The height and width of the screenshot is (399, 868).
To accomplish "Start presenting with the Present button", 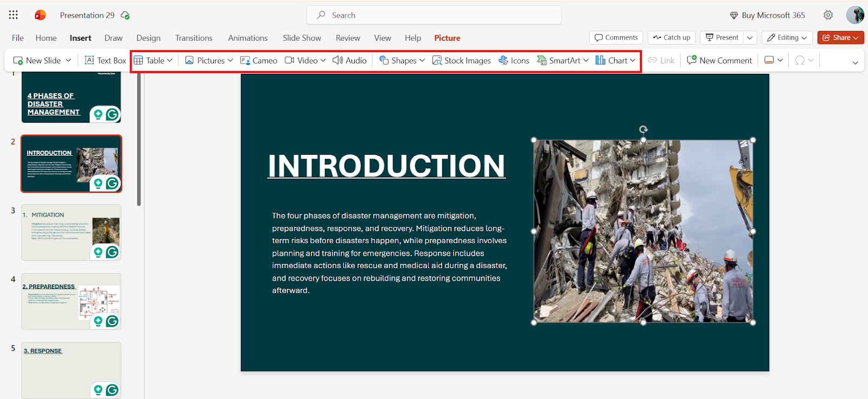I will (722, 37).
